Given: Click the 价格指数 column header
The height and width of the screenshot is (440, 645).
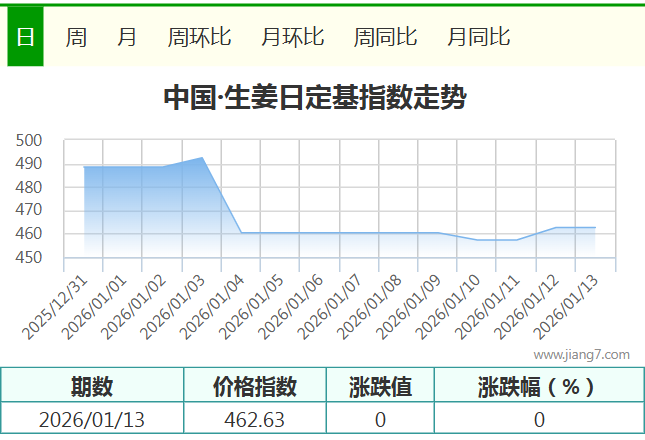Looking at the screenshot, I should click(255, 386).
